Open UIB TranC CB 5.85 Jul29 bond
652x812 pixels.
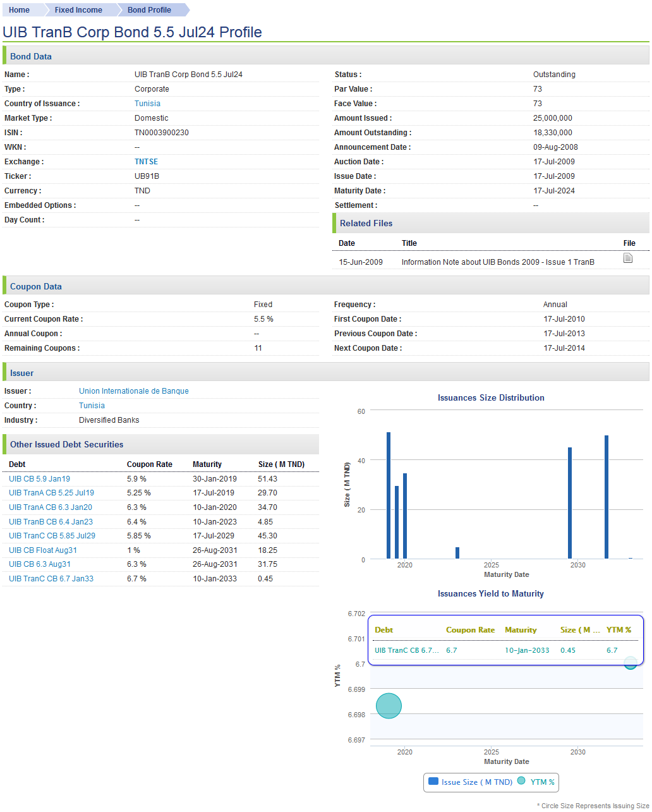pos(52,536)
